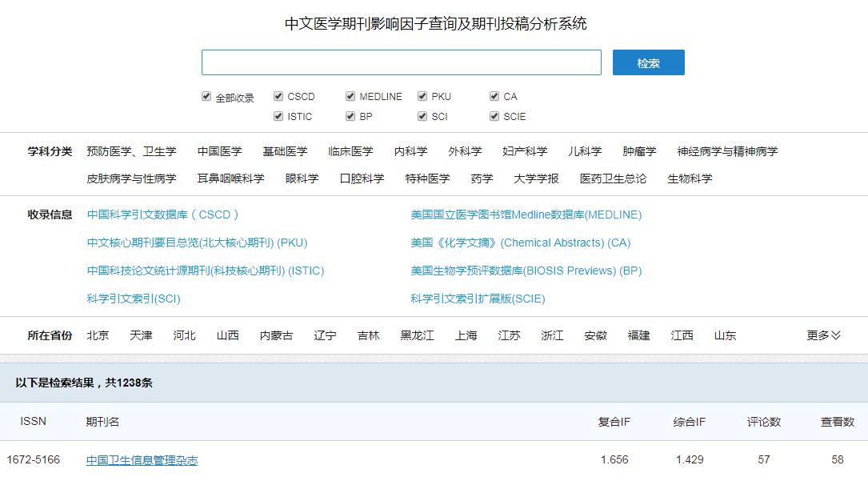The height and width of the screenshot is (477, 868).
Task: Open the BIOSIS Previews (BP) link
Action: (x=526, y=271)
